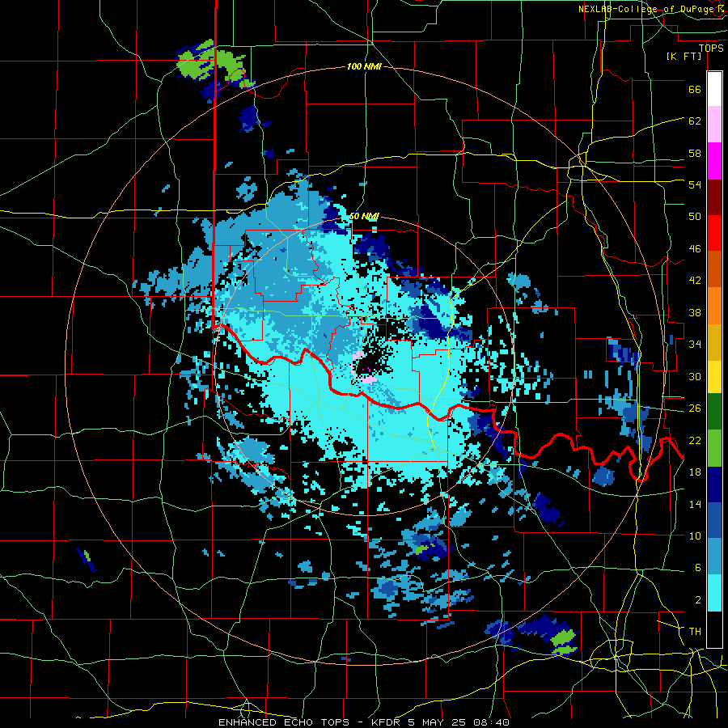Click the navy 14 kft legend swatch
This screenshot has height=728, width=728.
(714, 485)
